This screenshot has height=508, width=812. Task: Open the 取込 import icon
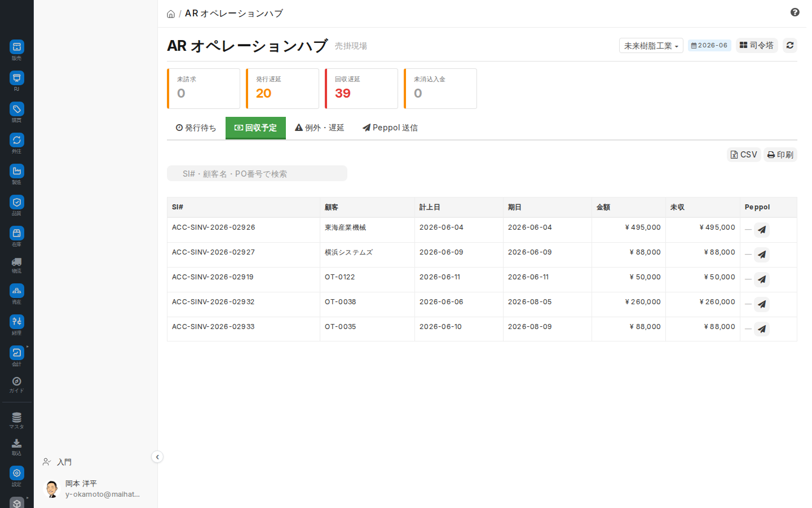[x=17, y=444]
